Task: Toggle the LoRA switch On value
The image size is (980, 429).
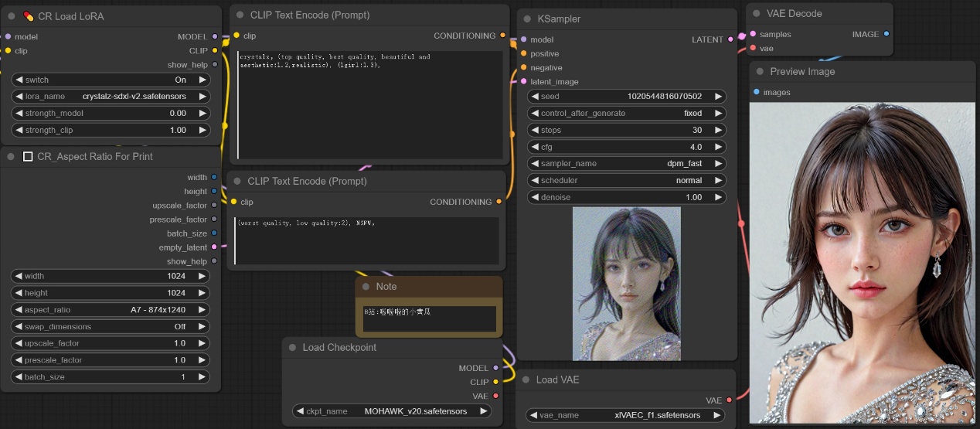Action: coord(111,80)
